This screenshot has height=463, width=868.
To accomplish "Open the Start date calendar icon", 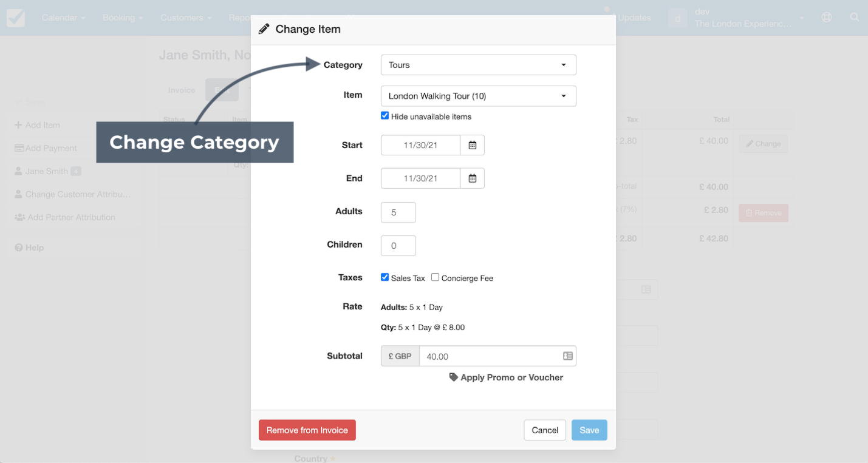I will click(x=473, y=145).
